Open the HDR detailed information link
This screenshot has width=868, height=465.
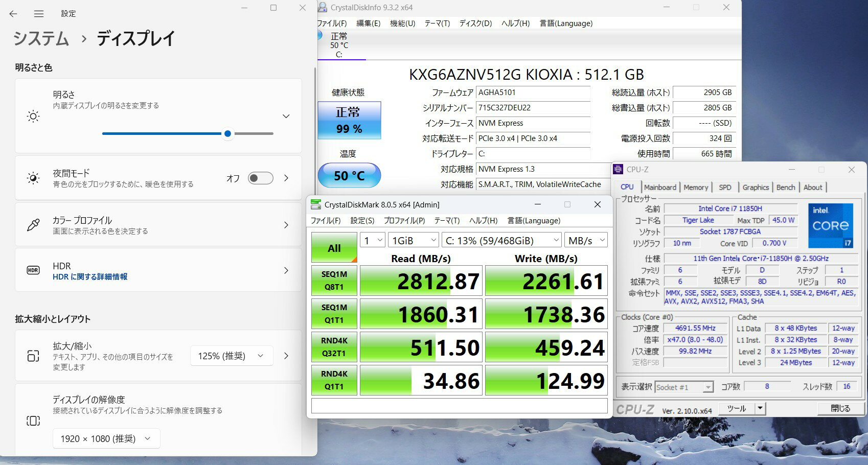point(90,277)
